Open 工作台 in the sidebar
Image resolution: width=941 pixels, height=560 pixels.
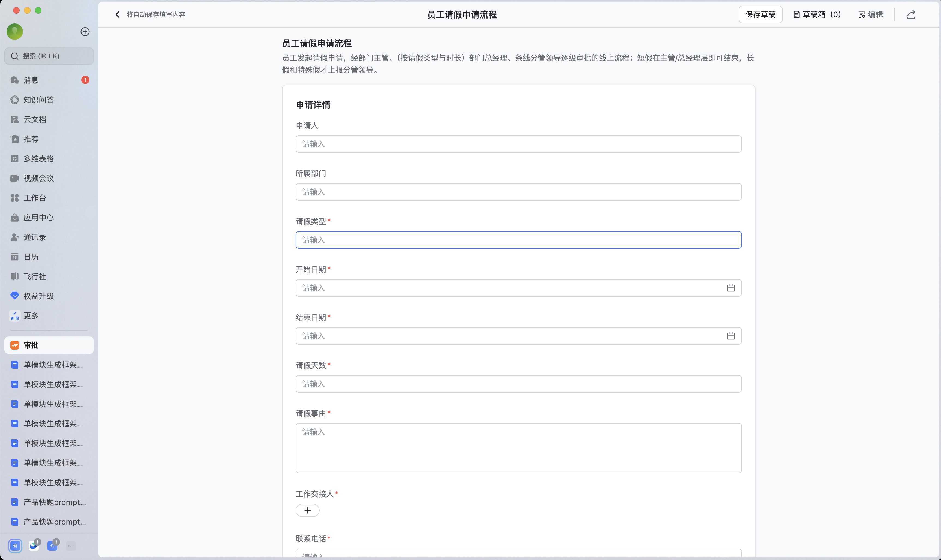49,198
